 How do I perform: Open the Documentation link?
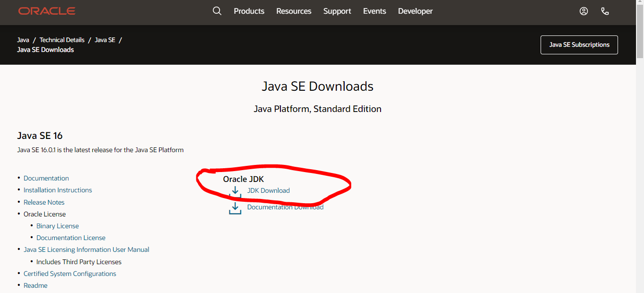tap(46, 178)
